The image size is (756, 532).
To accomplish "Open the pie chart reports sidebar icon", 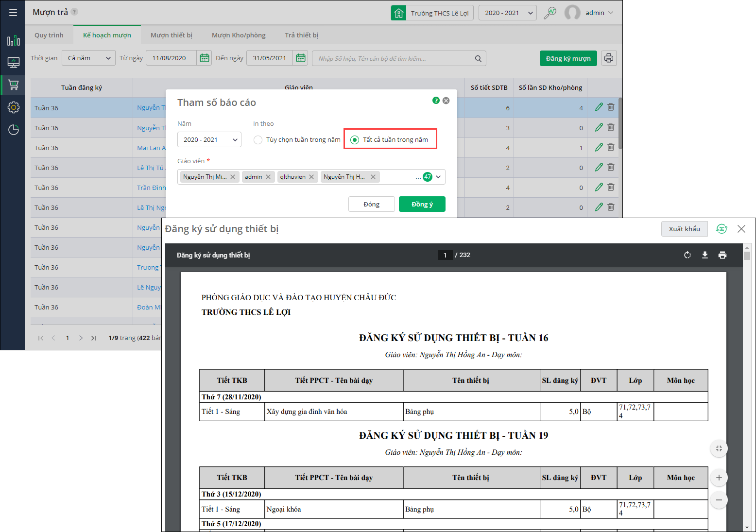I will (x=13, y=130).
